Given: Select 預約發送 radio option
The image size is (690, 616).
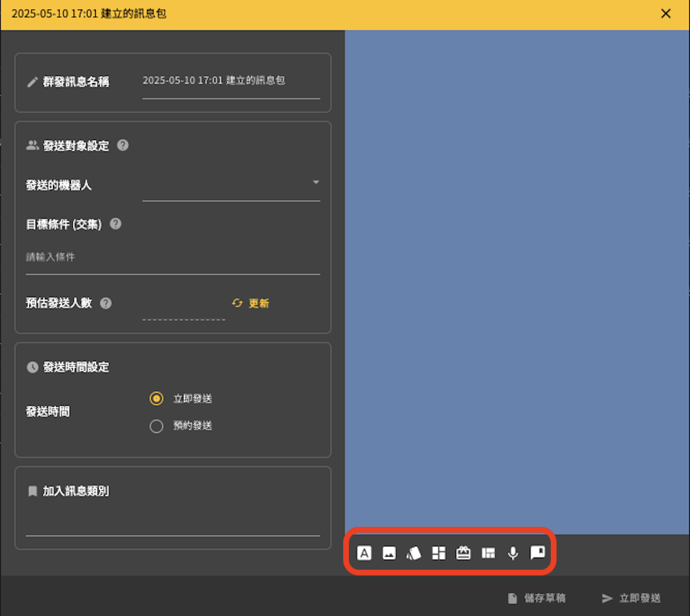Looking at the screenshot, I should pyautogui.click(x=157, y=426).
